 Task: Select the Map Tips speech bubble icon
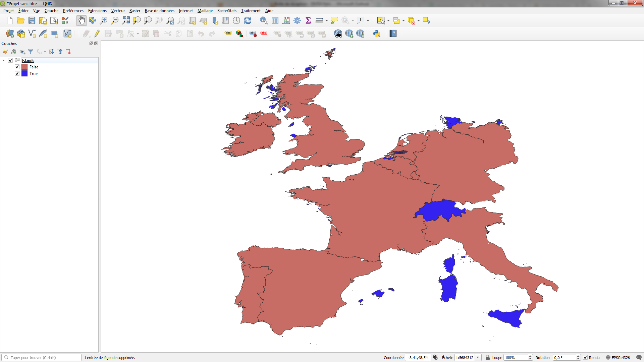pos(334,21)
